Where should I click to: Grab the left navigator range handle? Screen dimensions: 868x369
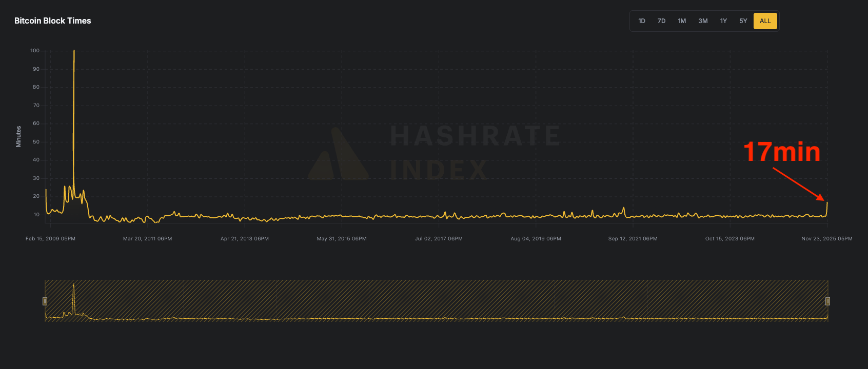45,301
